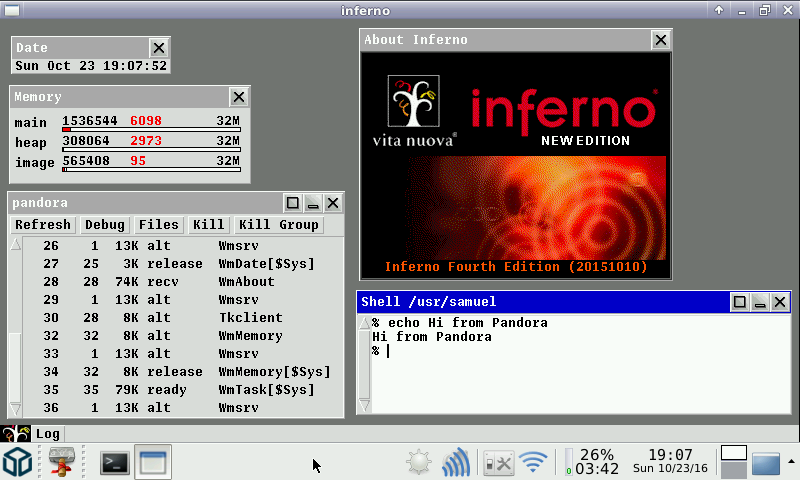The width and height of the screenshot is (800, 480).
Task: Restore the outer inferno window
Action: (x=764, y=10)
